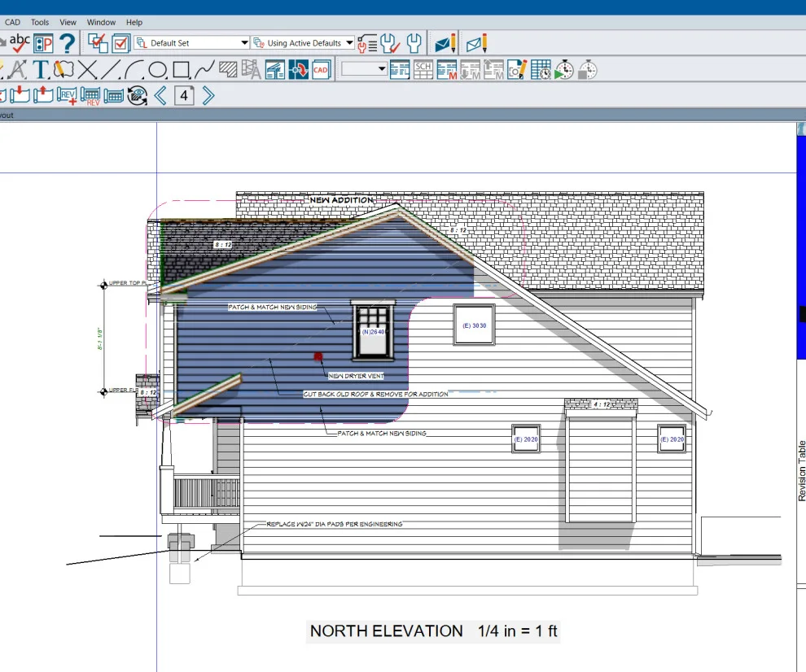
Task: Select the Rectangle tool
Action: (182, 70)
